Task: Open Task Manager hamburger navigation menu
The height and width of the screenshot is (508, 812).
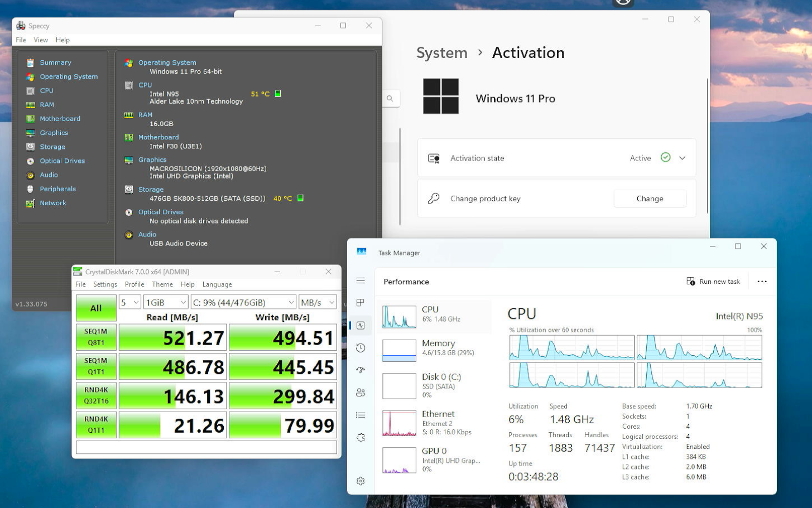Action: pos(361,281)
